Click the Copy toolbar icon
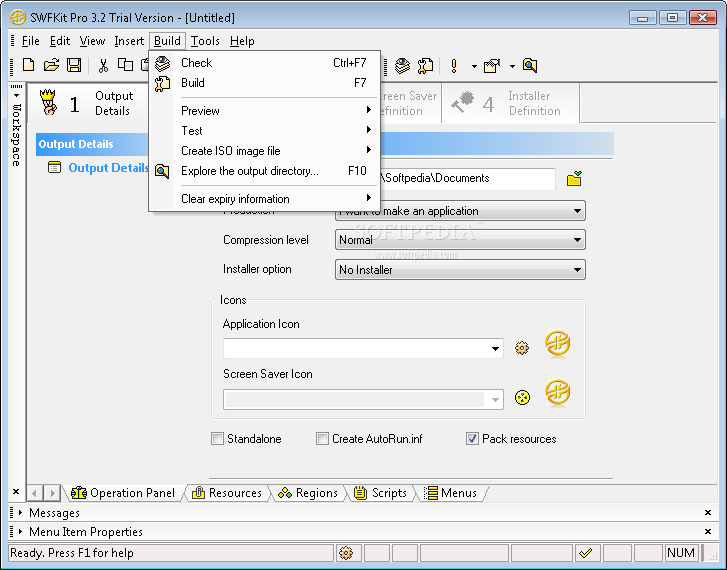This screenshot has height=570, width=727. click(125, 65)
